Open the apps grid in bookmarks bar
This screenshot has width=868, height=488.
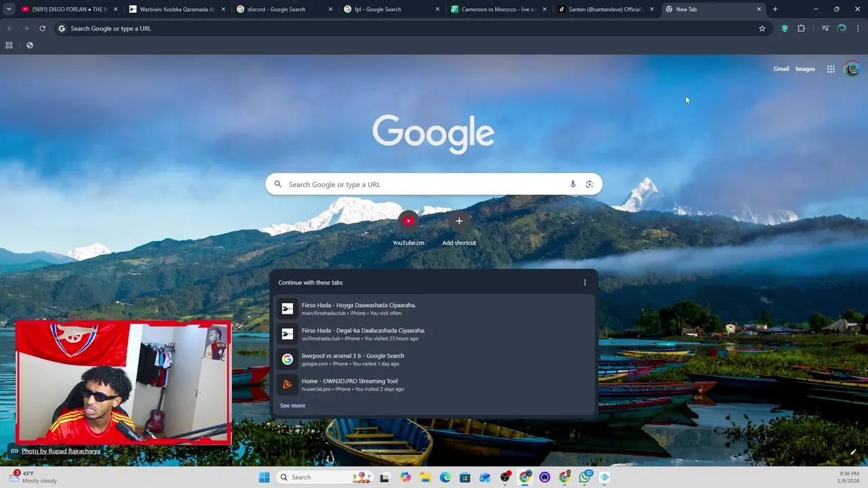pos(9,45)
